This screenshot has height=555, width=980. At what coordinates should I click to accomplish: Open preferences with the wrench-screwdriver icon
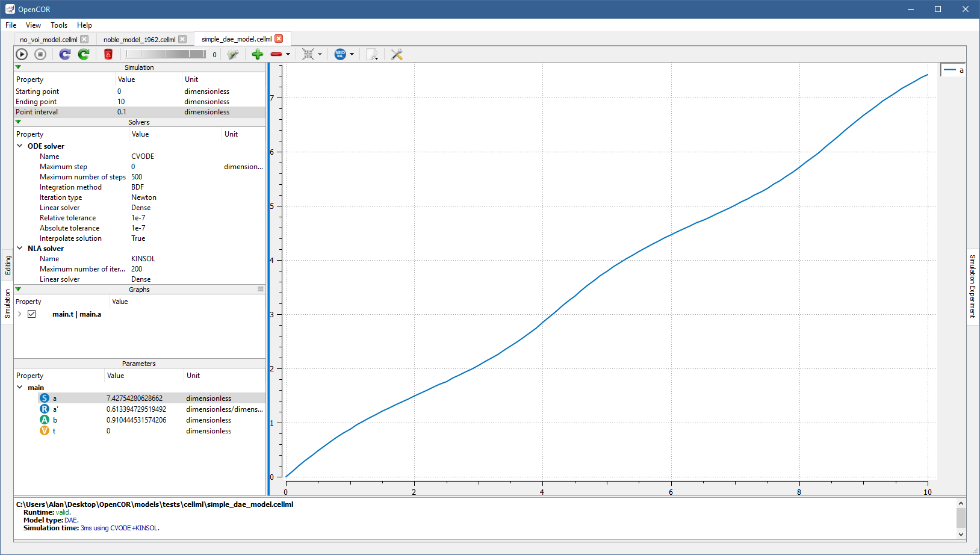397,54
